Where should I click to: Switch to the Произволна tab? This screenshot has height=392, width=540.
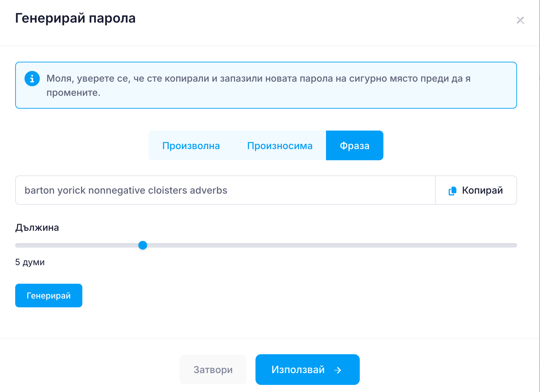[191, 145]
